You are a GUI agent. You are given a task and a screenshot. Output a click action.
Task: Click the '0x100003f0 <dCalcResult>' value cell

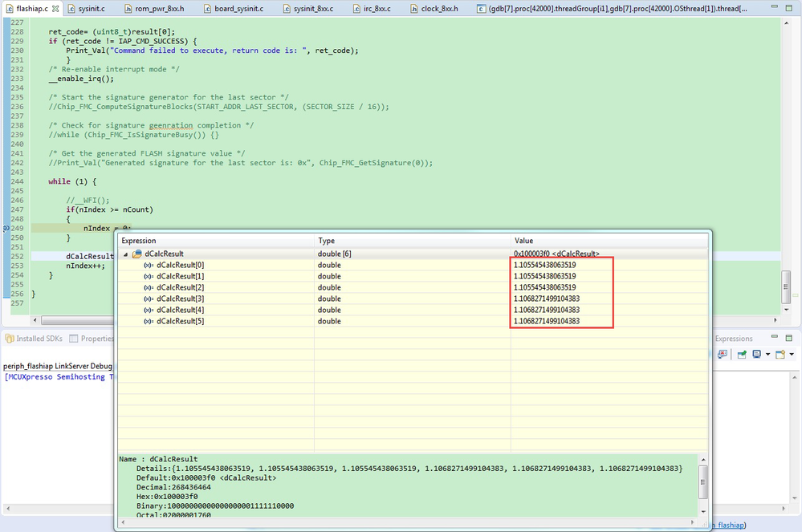tap(556, 254)
